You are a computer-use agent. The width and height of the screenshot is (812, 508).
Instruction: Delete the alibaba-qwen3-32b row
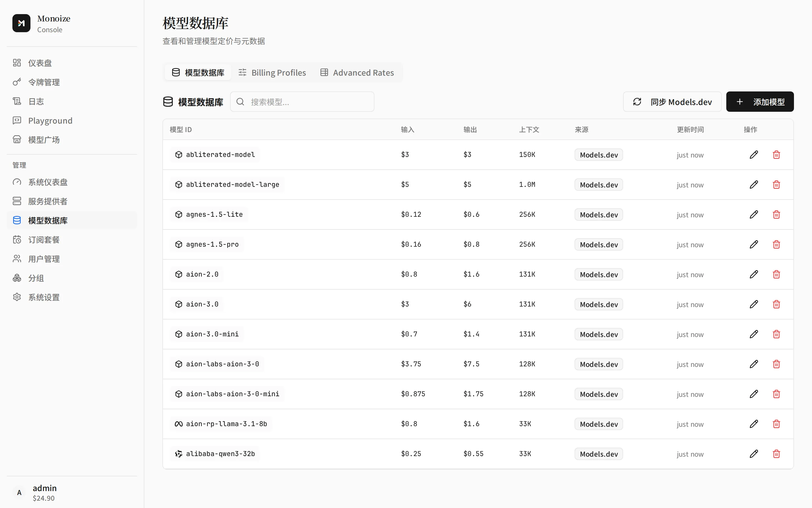(x=776, y=454)
